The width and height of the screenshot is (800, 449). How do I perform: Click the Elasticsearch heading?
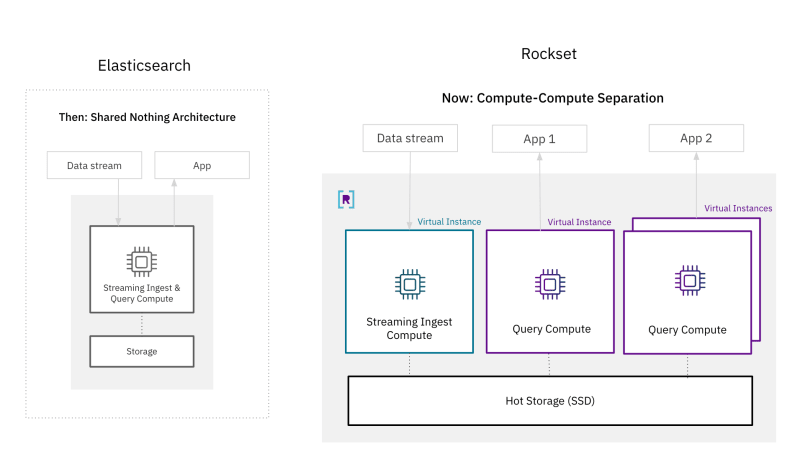(x=144, y=65)
